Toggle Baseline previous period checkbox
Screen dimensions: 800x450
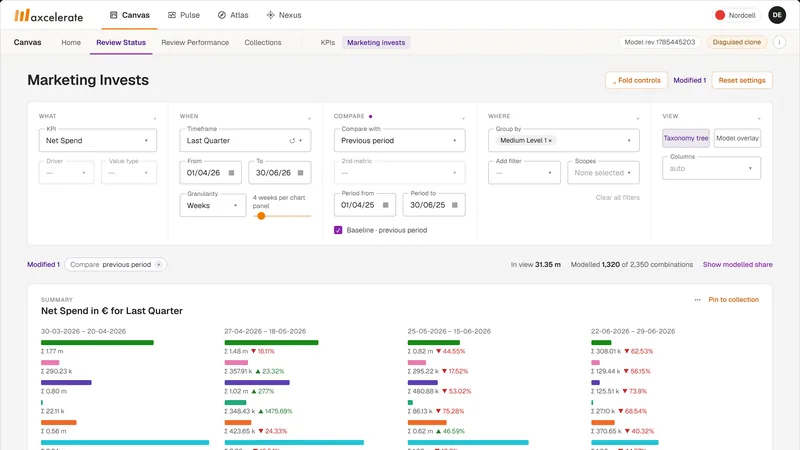(338, 230)
